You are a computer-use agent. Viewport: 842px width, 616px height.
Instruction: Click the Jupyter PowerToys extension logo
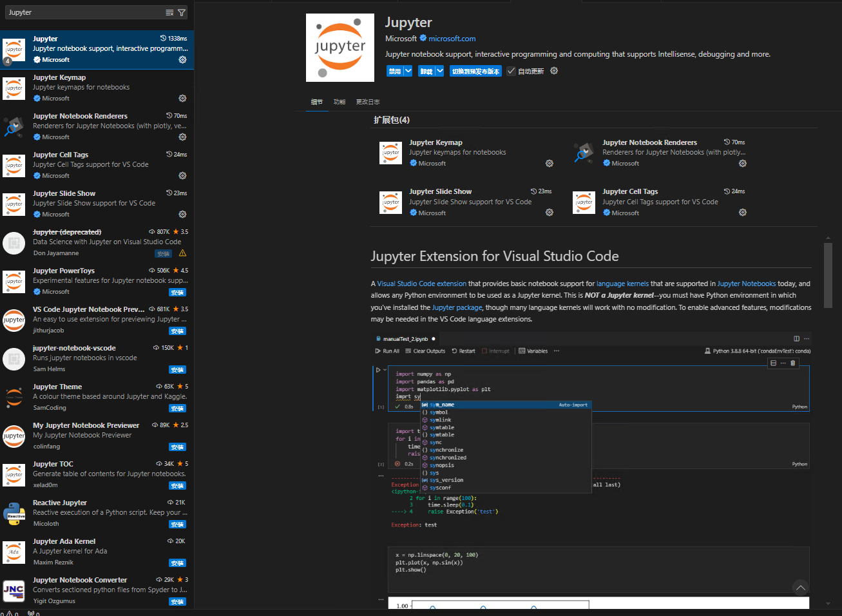coord(14,282)
